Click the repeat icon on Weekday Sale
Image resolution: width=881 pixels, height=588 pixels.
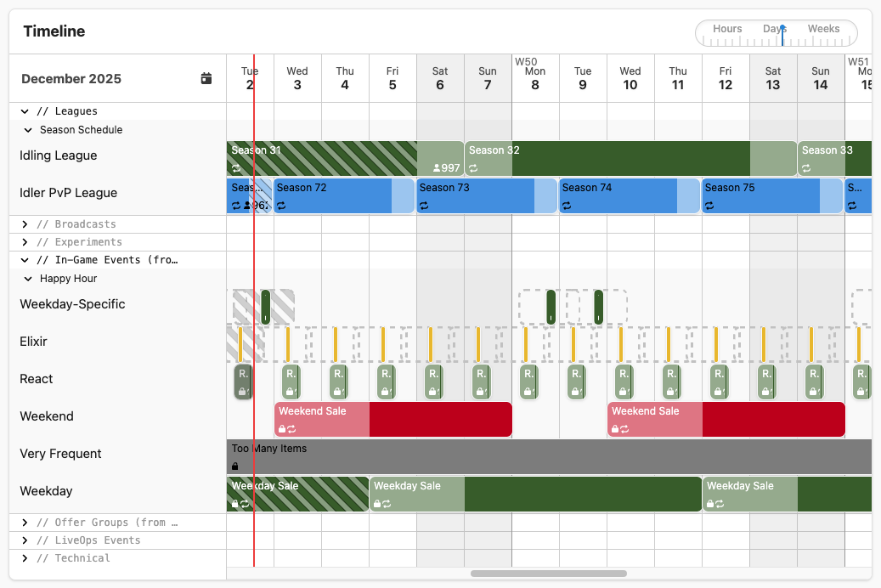pos(246,503)
